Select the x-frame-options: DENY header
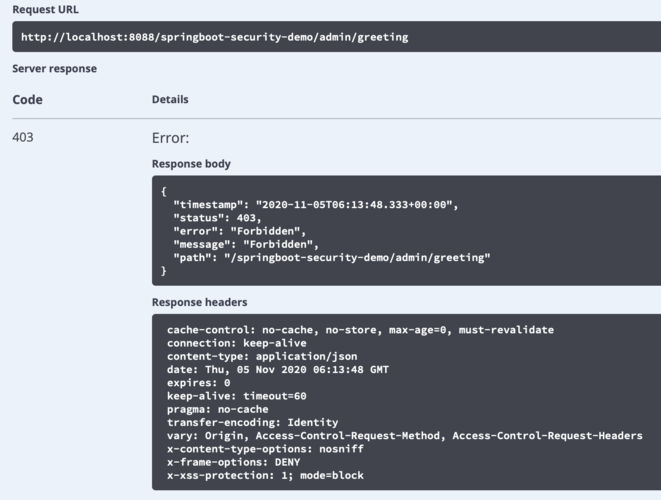Image resolution: width=661 pixels, height=500 pixels. click(234, 462)
